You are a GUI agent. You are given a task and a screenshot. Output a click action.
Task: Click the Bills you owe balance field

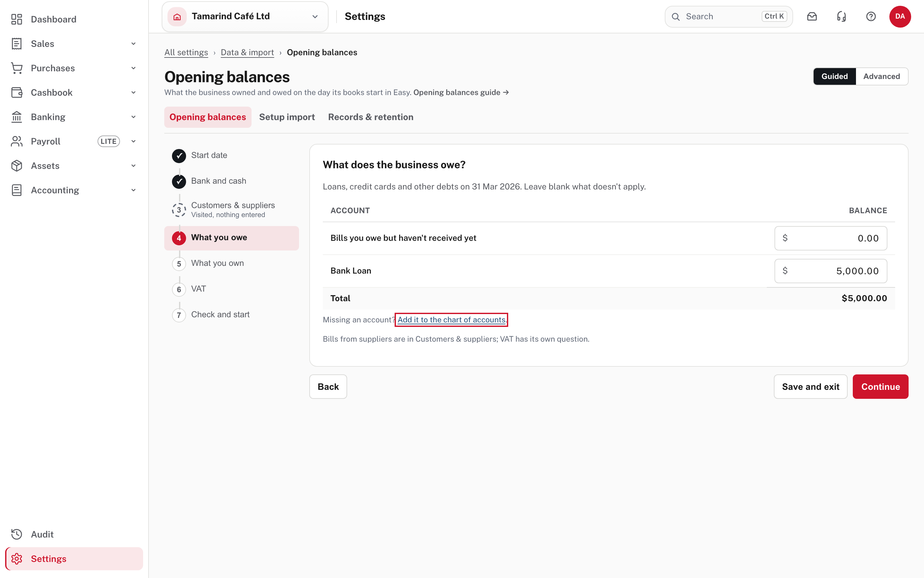830,238
